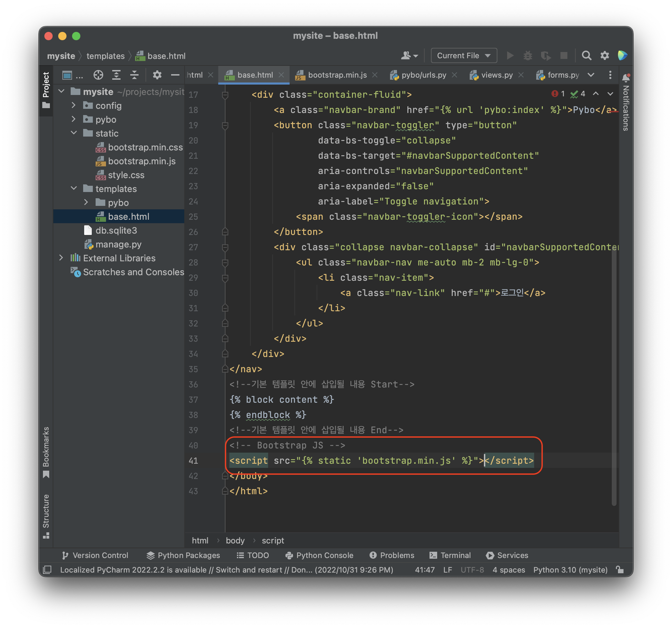Expand the config folder in the tree
Screen dimensions: 672x628
73,105
